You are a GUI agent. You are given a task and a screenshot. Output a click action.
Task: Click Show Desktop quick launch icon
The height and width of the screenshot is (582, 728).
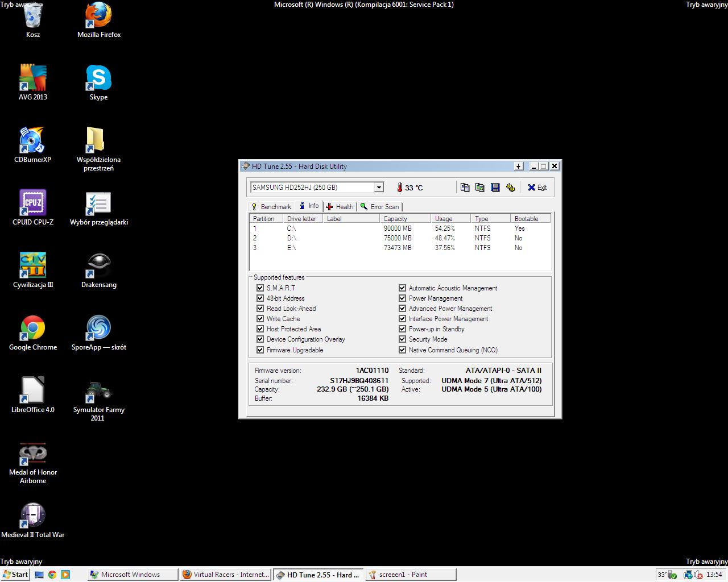pyautogui.click(x=39, y=575)
